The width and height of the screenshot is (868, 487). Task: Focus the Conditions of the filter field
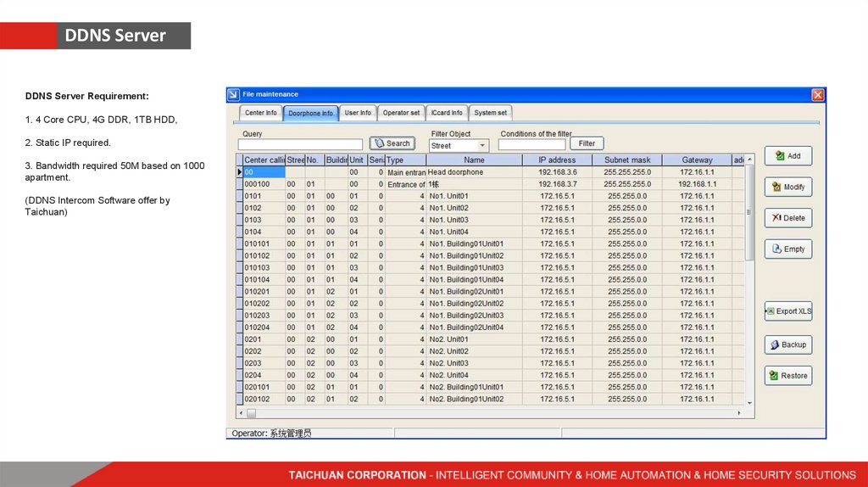[531, 145]
